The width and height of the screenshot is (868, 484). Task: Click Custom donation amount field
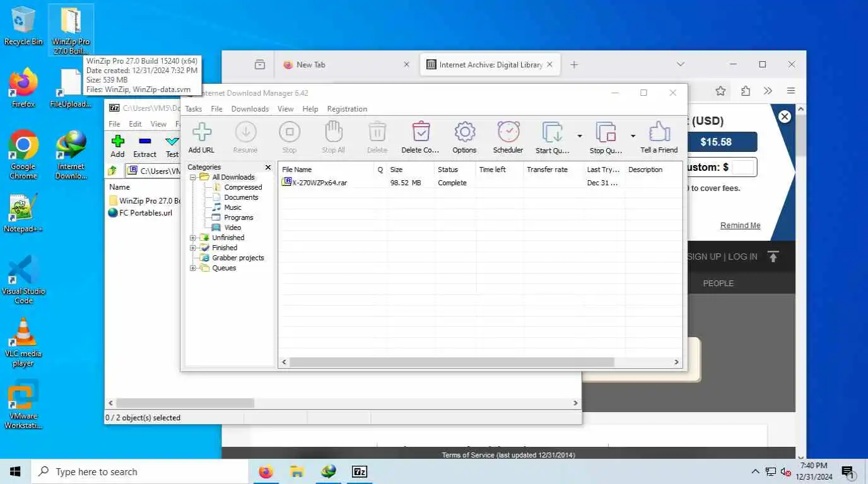[x=743, y=167]
